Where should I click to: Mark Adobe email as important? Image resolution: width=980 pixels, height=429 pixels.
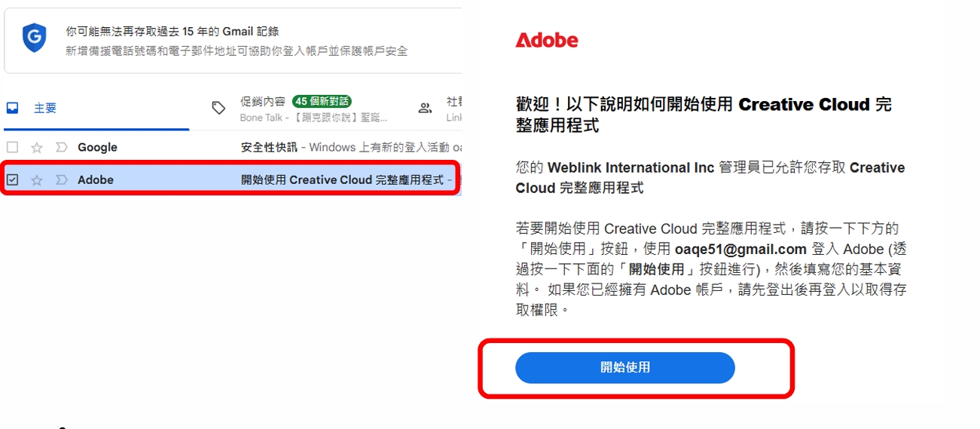tap(62, 179)
